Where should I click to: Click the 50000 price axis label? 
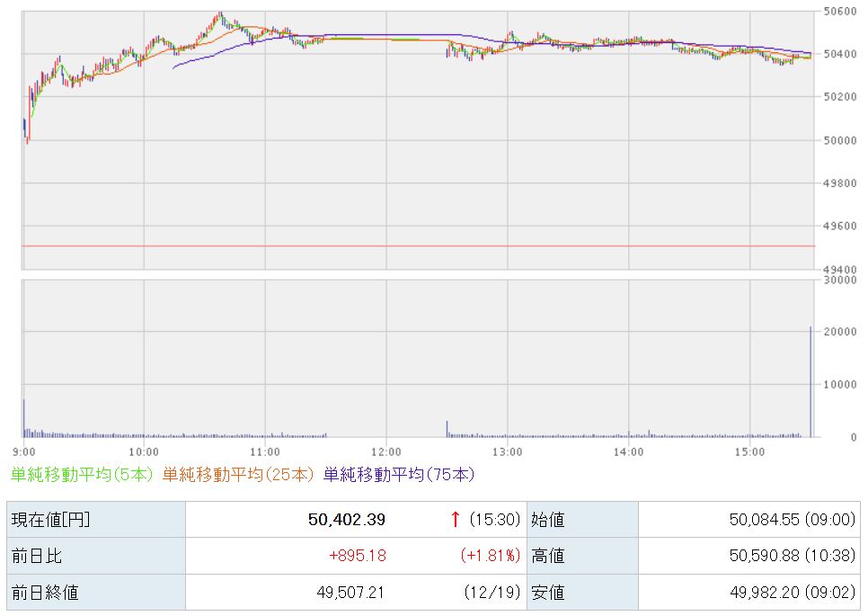841,140
